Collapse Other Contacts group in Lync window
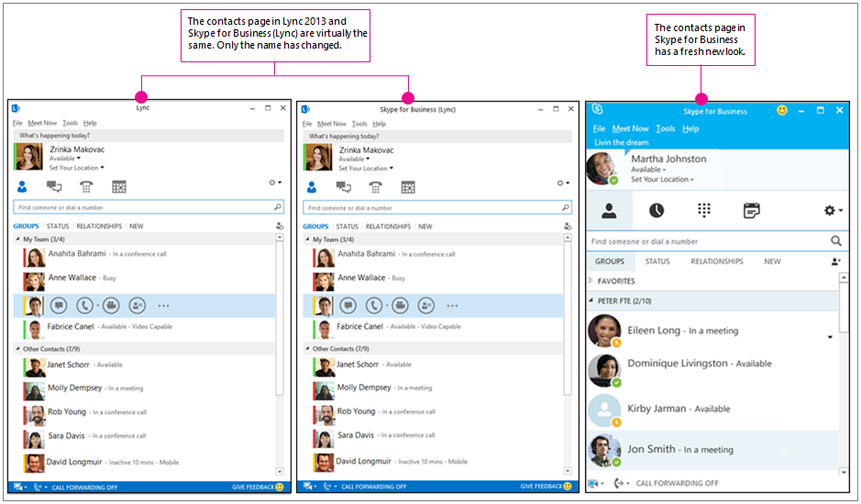The image size is (861, 504). [x=17, y=348]
